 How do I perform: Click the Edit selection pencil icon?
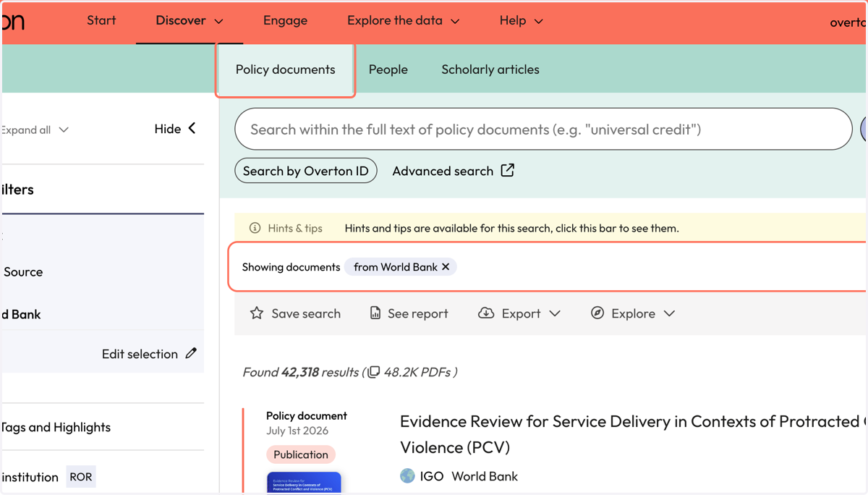[191, 353]
